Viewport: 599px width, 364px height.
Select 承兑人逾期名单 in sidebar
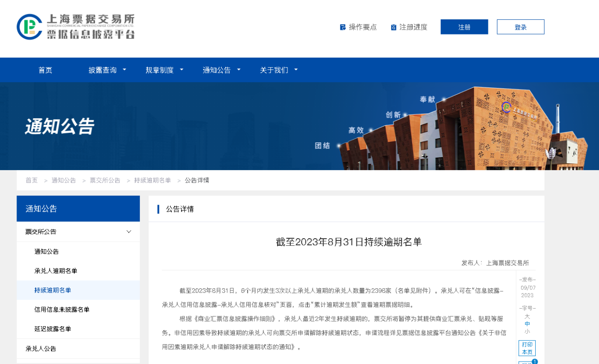pyautogui.click(x=56, y=271)
